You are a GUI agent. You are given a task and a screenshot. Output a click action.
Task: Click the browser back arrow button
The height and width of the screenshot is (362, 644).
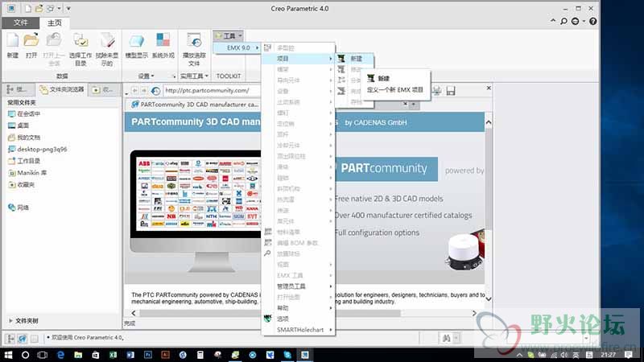click(134, 90)
